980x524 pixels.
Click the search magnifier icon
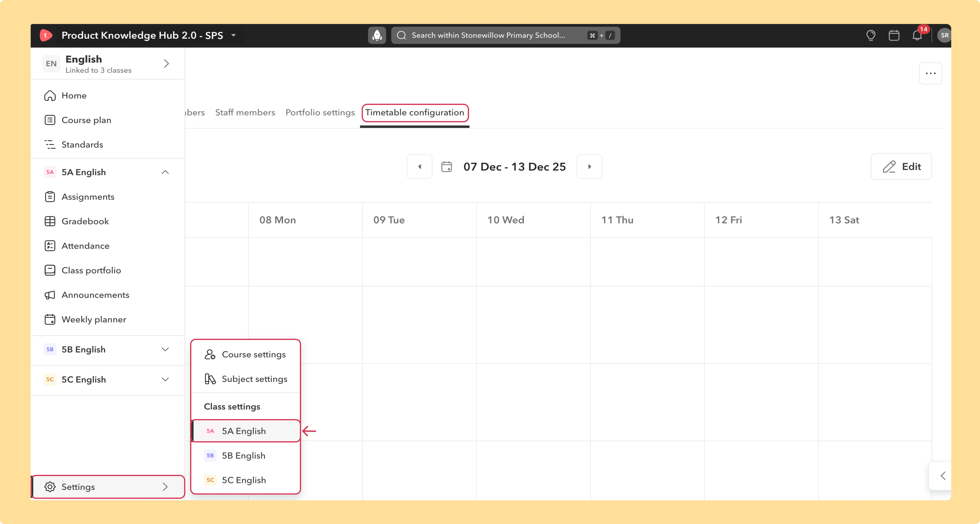click(401, 35)
